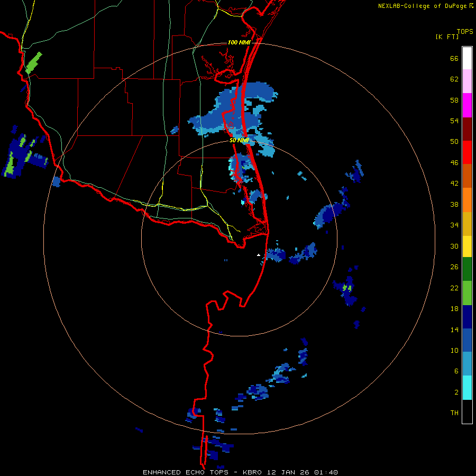This screenshot has height=476, width=476.
Task: Click the light blue 14 kft swatch
Action: [467, 364]
